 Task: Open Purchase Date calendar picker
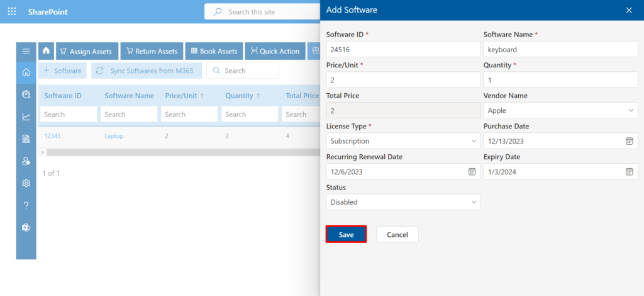click(x=629, y=141)
